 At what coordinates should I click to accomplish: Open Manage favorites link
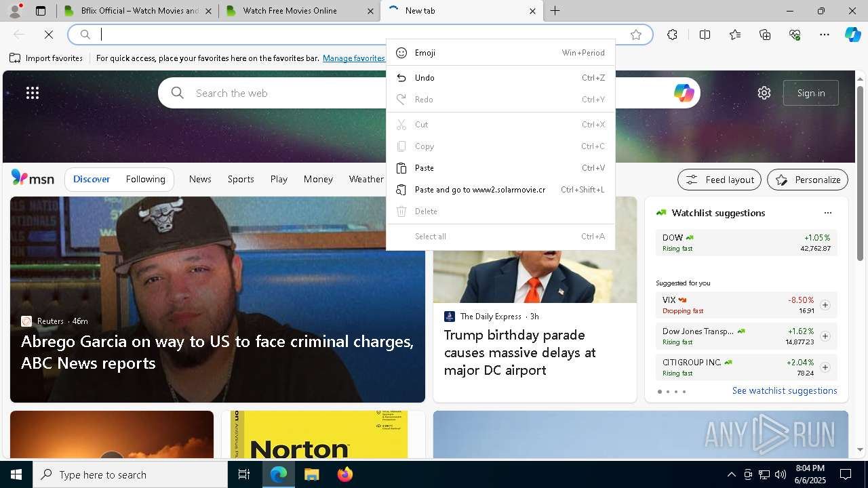coord(354,58)
